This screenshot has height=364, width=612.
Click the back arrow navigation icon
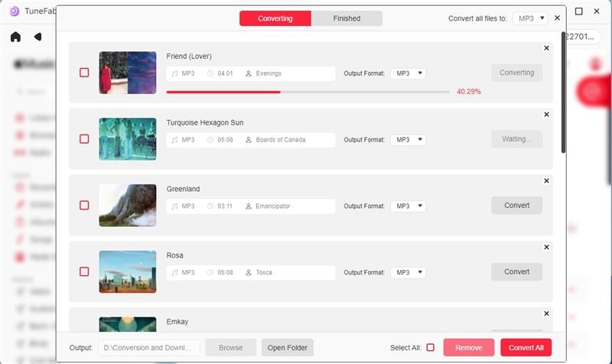[37, 37]
